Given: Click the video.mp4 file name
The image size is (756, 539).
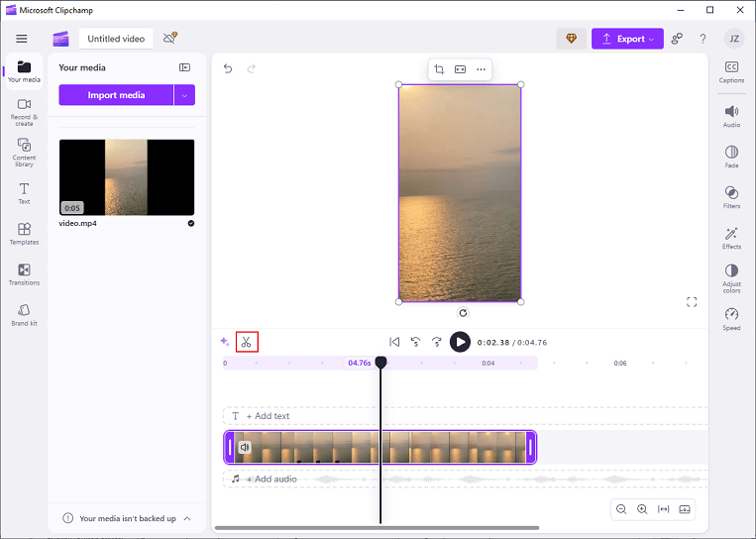Looking at the screenshot, I should click(x=77, y=223).
